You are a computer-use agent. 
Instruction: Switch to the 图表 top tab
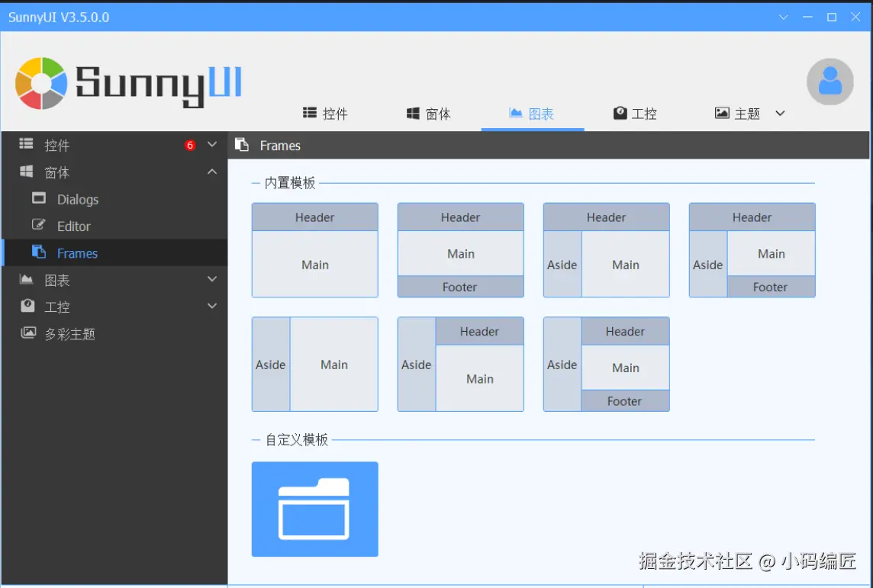532,114
